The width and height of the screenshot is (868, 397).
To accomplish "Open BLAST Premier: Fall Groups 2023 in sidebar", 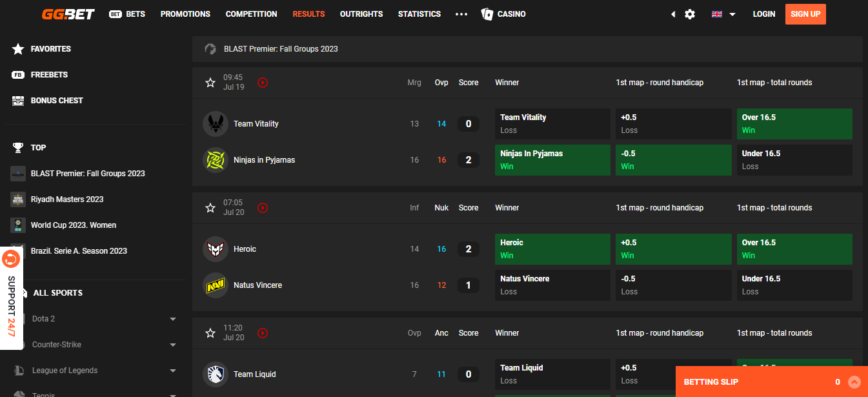I will coord(88,174).
